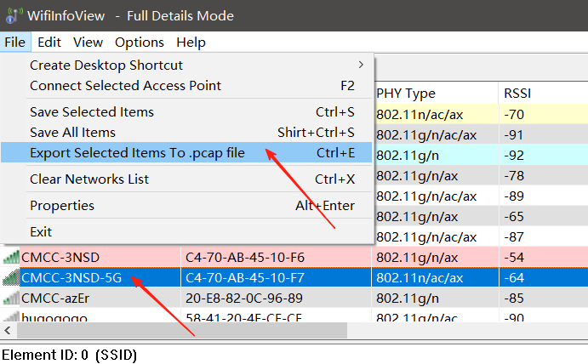Image resolution: width=588 pixels, height=364 pixels.
Task: Select the CMCC-3NSD network name
Action: click(60, 258)
